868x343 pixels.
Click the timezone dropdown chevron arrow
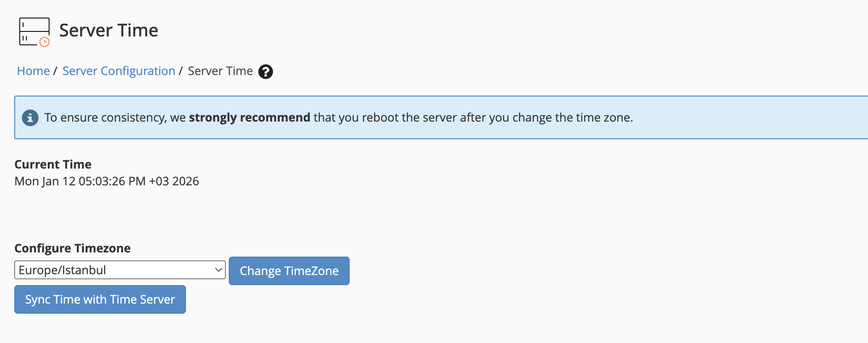click(218, 270)
